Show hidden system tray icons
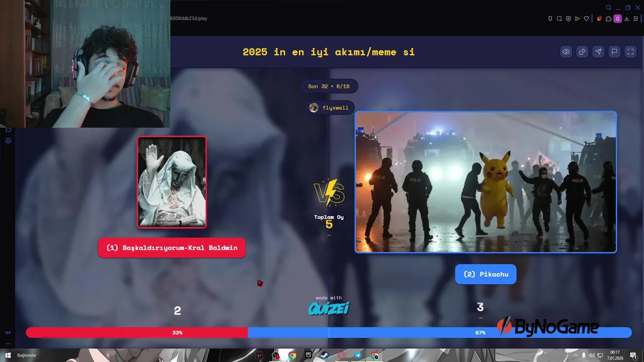 (576, 355)
